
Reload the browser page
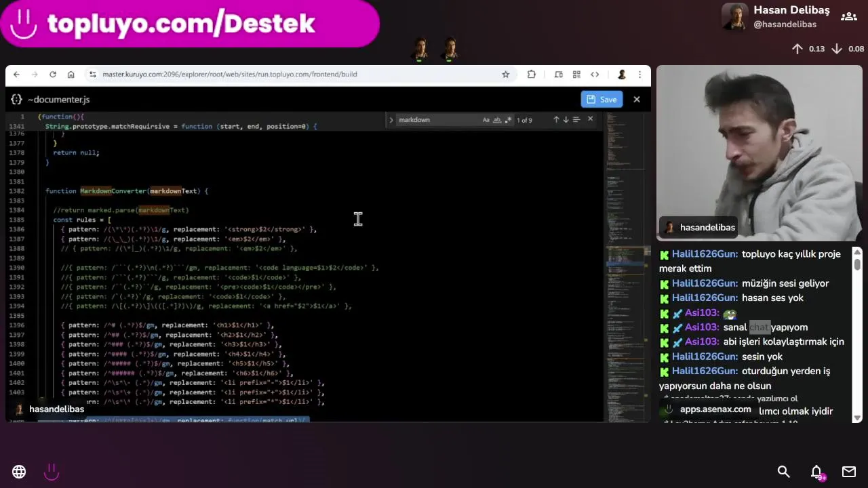coord(53,75)
